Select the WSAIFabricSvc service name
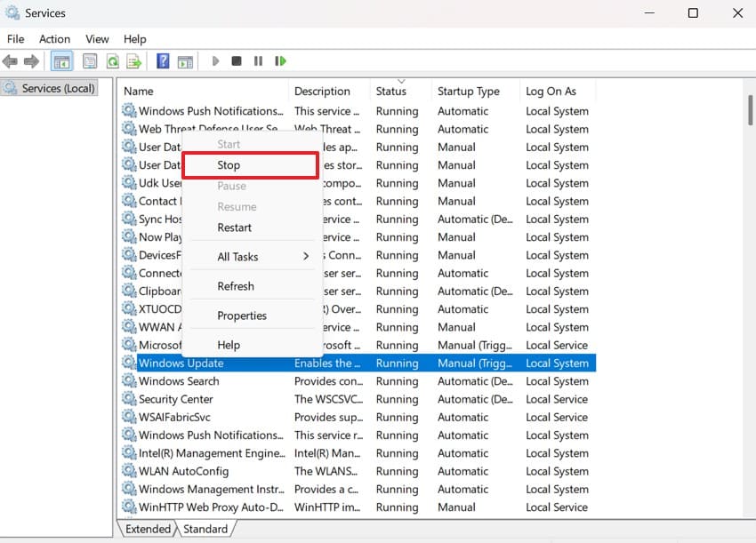The width and height of the screenshot is (756, 543). (x=174, y=417)
